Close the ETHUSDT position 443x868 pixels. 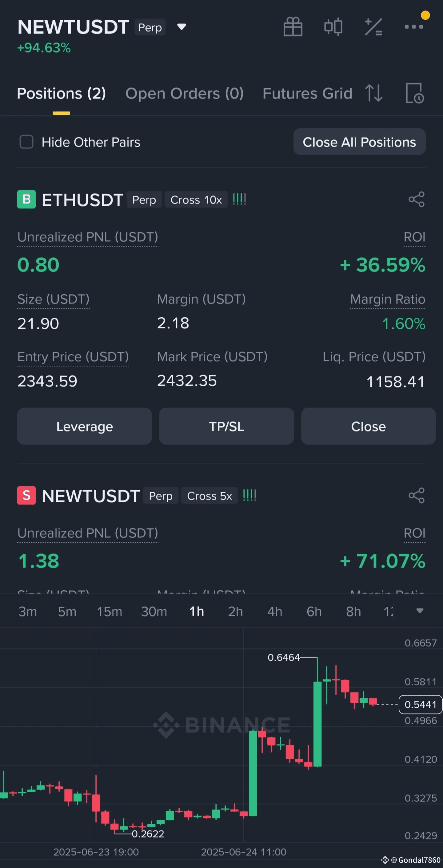pyautogui.click(x=368, y=426)
